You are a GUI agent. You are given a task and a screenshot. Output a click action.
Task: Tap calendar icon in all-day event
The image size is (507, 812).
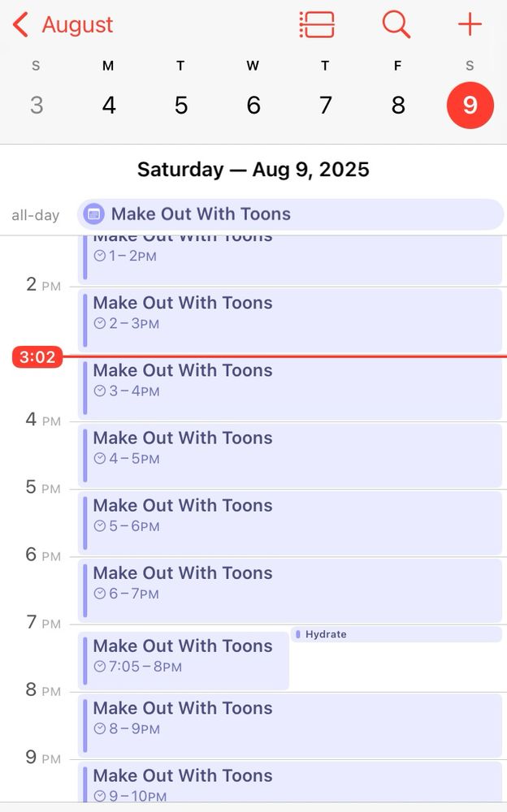click(x=93, y=214)
